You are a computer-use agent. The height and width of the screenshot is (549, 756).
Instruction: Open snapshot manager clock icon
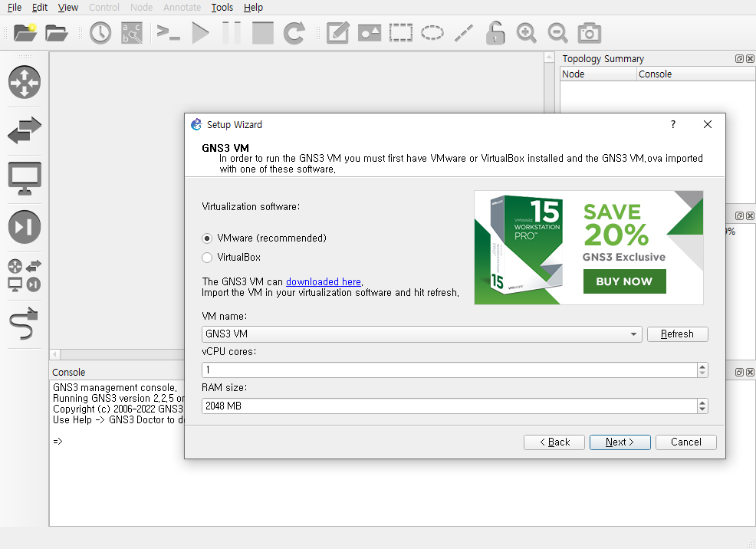100,33
